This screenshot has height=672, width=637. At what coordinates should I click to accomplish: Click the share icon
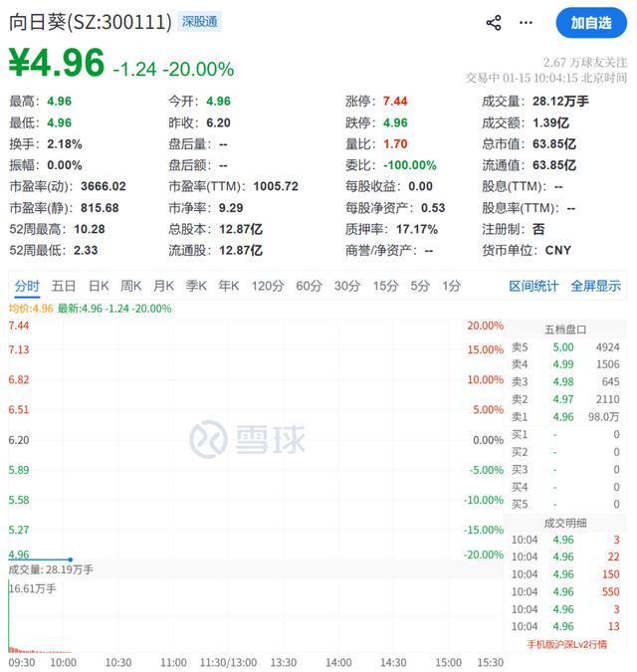point(494,23)
